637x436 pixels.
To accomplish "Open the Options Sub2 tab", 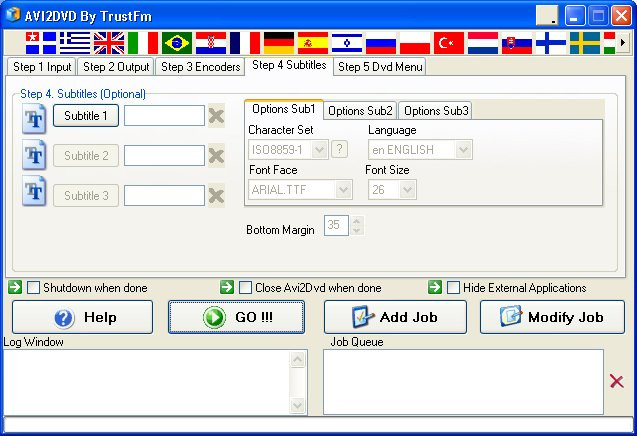I will tap(360, 111).
